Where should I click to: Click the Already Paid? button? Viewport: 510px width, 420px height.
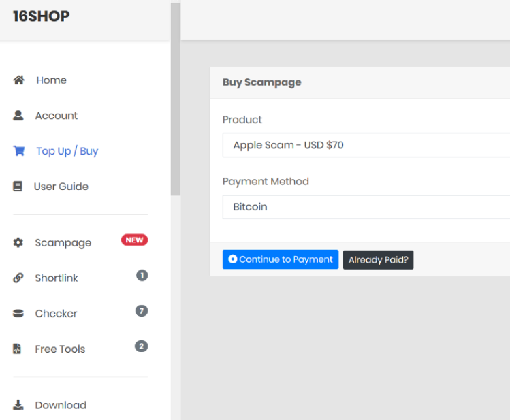point(378,260)
